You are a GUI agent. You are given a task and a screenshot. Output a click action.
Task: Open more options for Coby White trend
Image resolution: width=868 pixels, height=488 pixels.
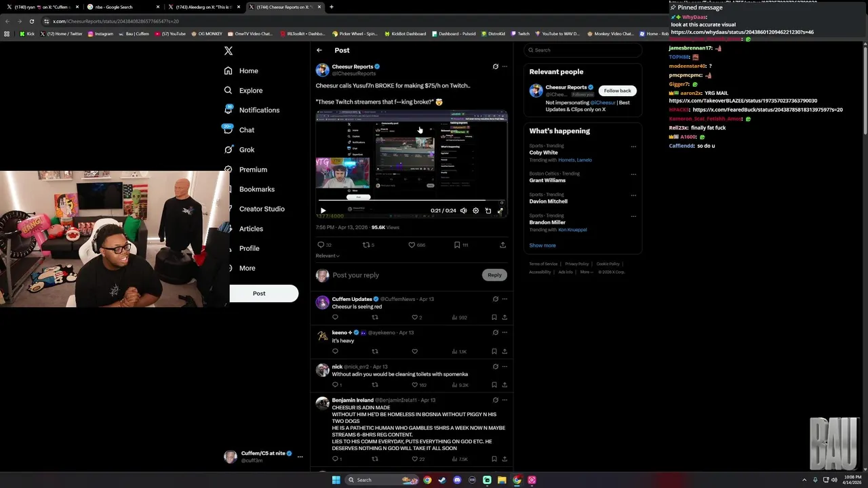[x=633, y=146]
